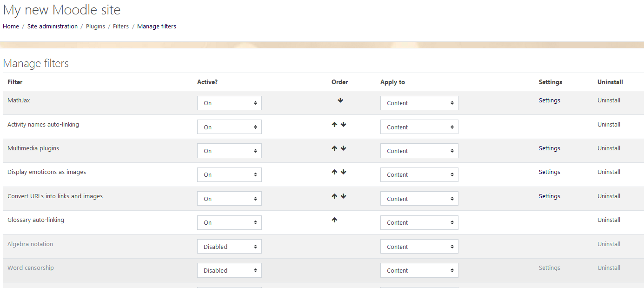Open Apply to dropdown for Display emoticons

tap(419, 174)
